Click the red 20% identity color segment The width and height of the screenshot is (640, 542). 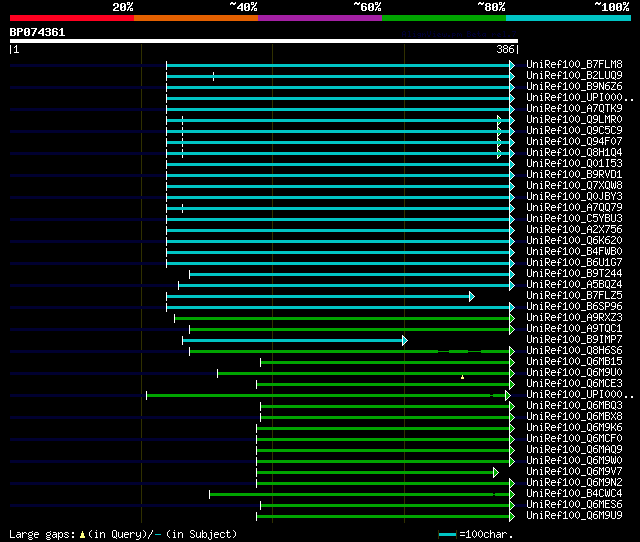click(x=72, y=18)
